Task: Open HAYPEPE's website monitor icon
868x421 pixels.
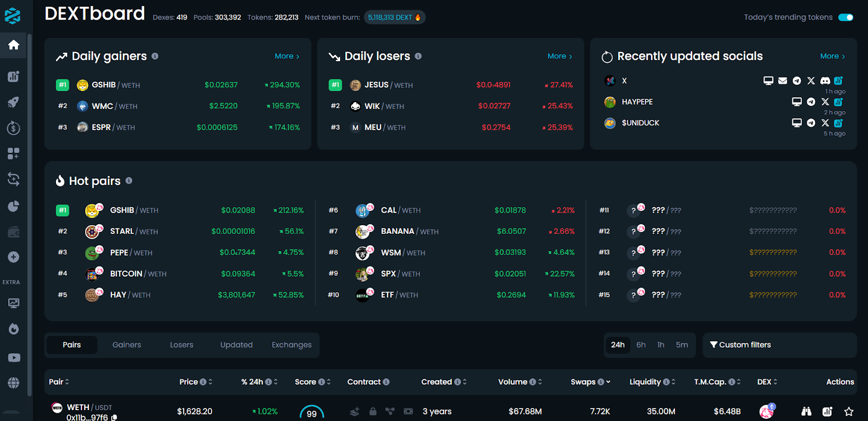Action: click(797, 102)
